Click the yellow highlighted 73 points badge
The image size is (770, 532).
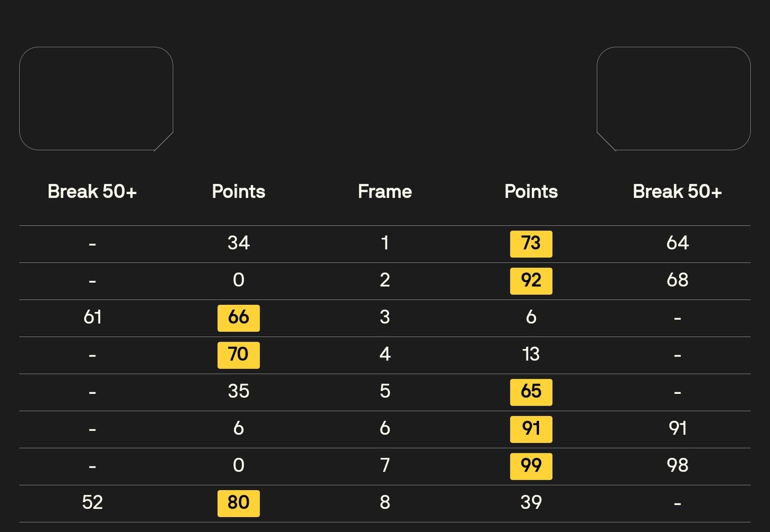coord(531,244)
